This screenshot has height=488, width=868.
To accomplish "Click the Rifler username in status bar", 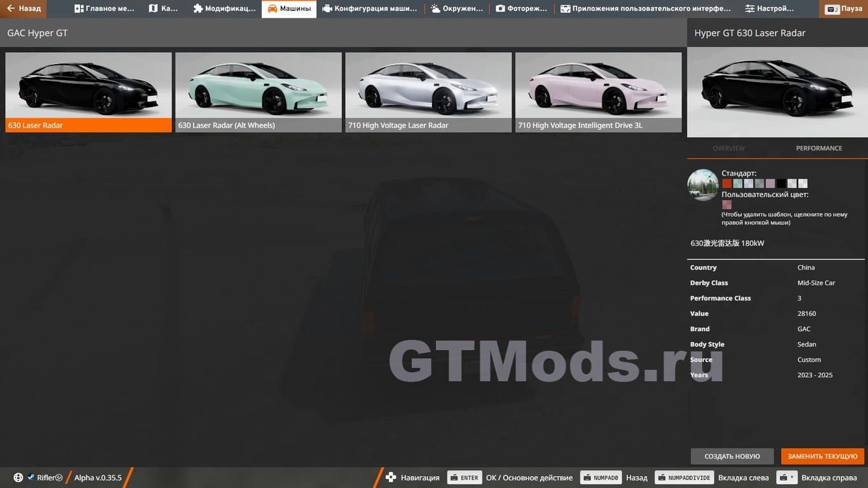I will coord(50,478).
